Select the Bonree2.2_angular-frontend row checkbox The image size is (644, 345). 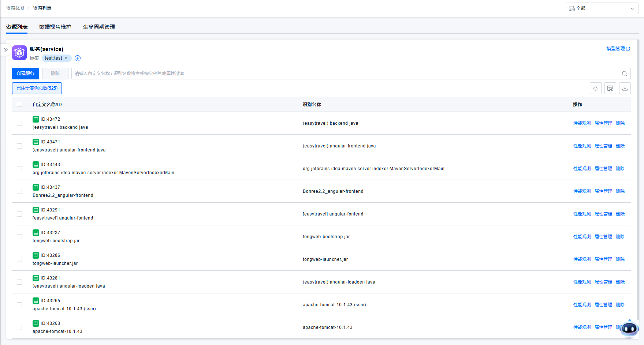[x=19, y=191]
